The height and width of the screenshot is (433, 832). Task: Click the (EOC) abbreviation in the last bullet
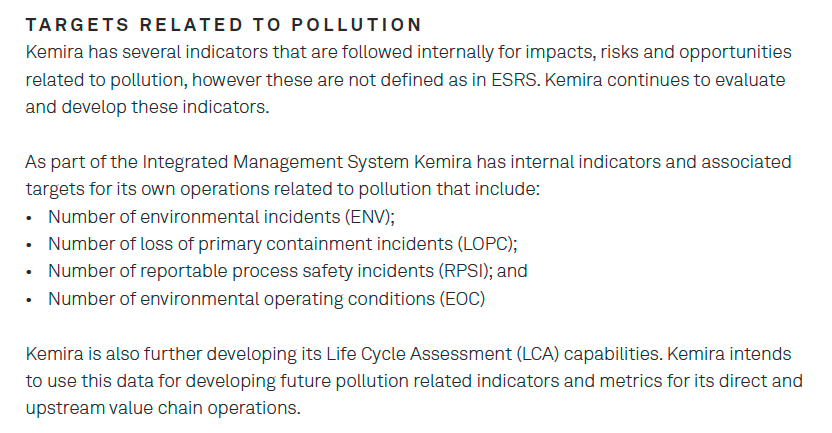pos(462,299)
